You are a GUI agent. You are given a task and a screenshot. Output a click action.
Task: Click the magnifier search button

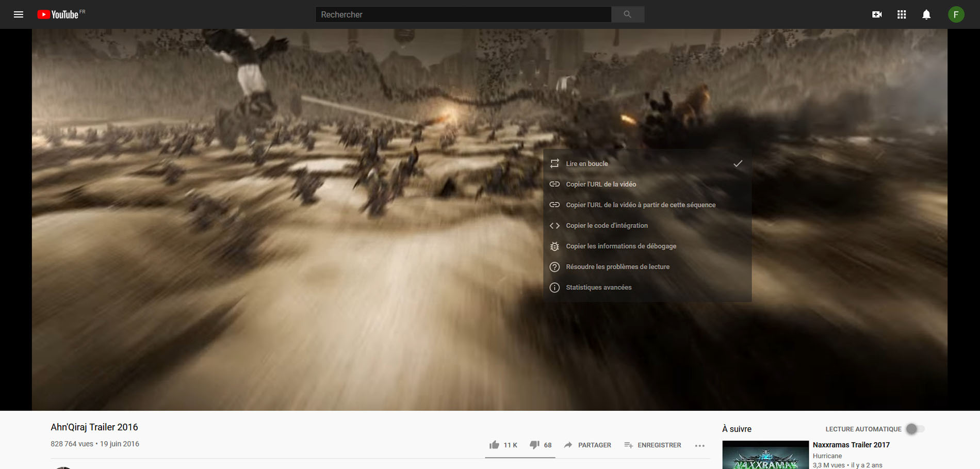628,14
